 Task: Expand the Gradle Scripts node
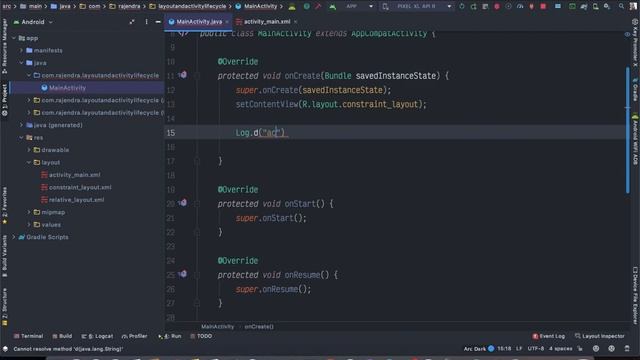[x=14, y=237]
